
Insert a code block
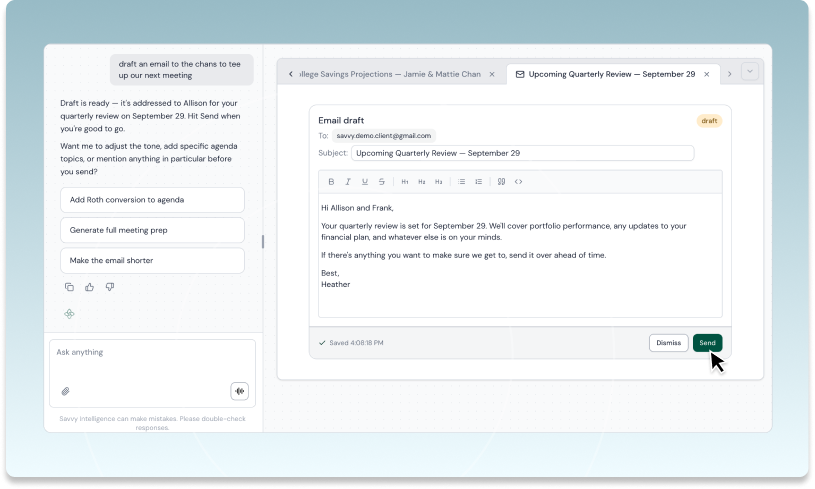pyautogui.click(x=518, y=182)
